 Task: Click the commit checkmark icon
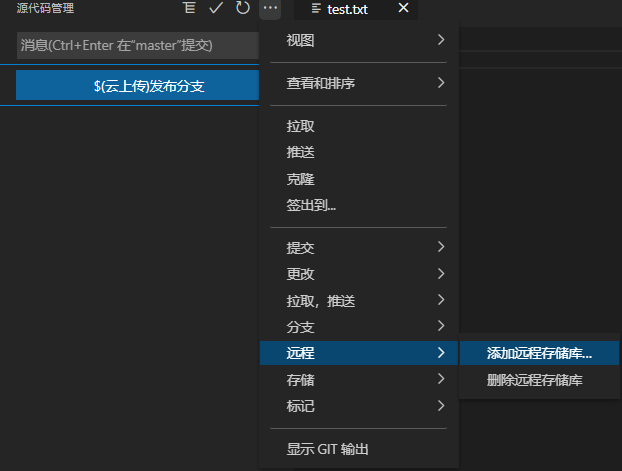point(216,8)
